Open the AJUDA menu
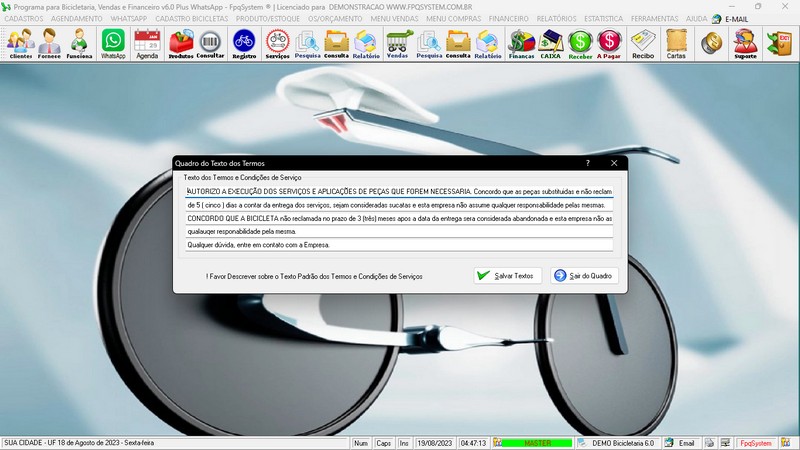 (696, 19)
